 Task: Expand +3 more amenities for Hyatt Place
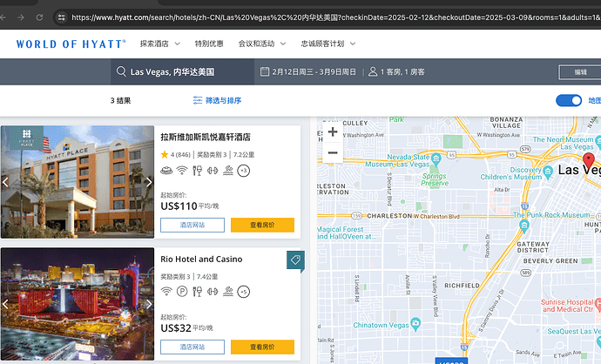click(243, 170)
